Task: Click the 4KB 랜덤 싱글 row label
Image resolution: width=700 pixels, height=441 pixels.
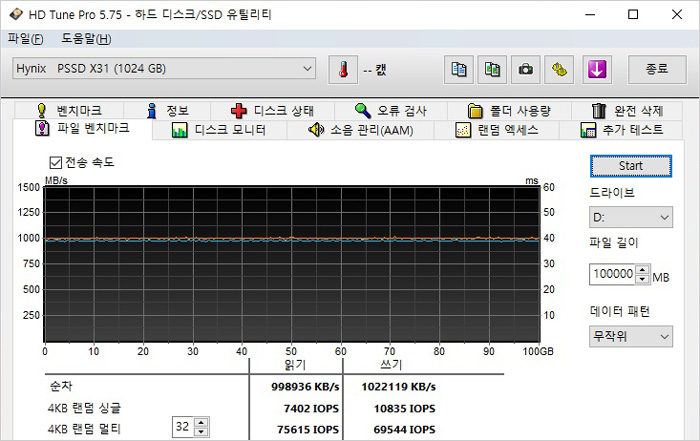Action: point(84,408)
